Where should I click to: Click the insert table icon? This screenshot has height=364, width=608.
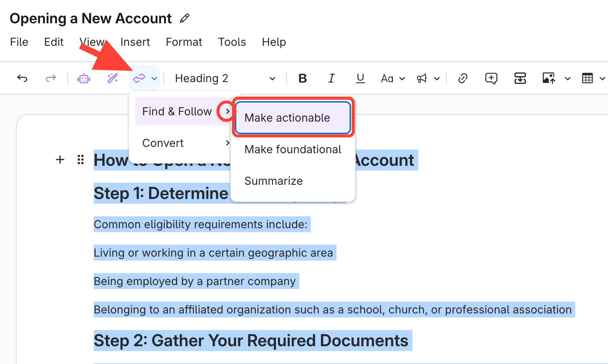click(587, 79)
